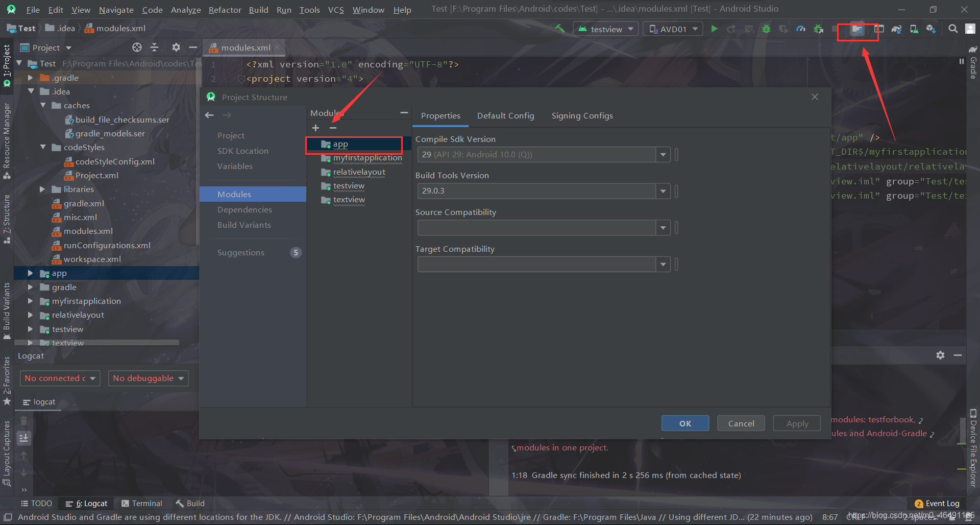Image resolution: width=980 pixels, height=525 pixels.
Task: Open SDK Manager toolbar icon
Action: click(x=931, y=29)
